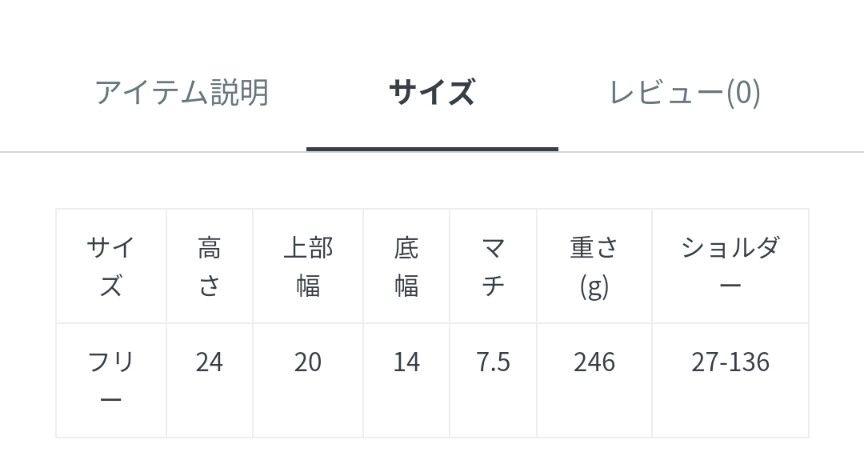Screen dimensions: 864x466
Task: Click the shoulder length value 27-136
Action: click(730, 362)
